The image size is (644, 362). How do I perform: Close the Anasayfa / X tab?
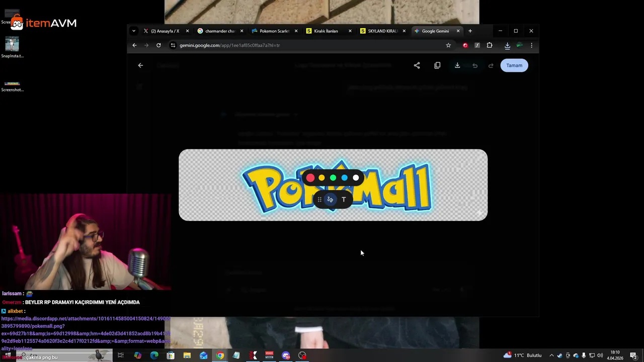point(188,31)
